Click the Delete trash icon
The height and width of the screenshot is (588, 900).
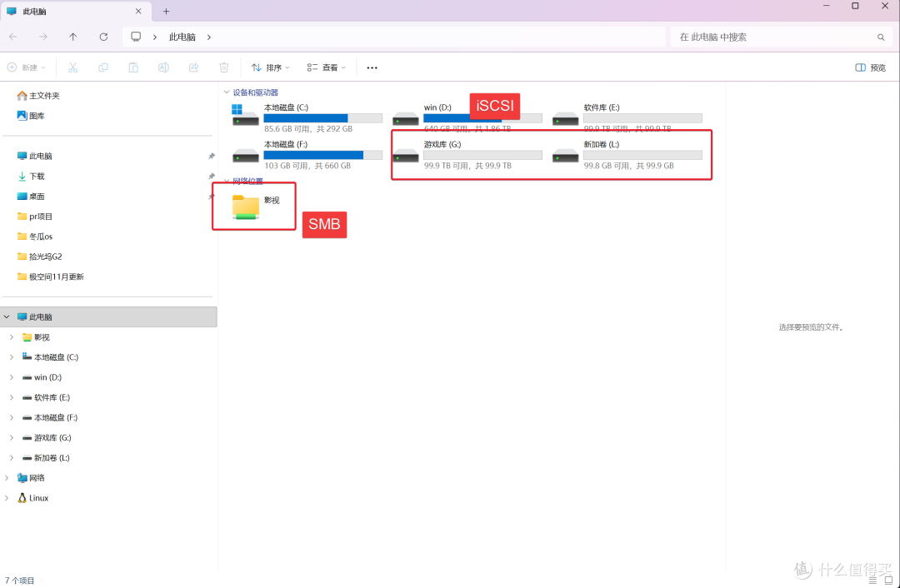tap(224, 67)
